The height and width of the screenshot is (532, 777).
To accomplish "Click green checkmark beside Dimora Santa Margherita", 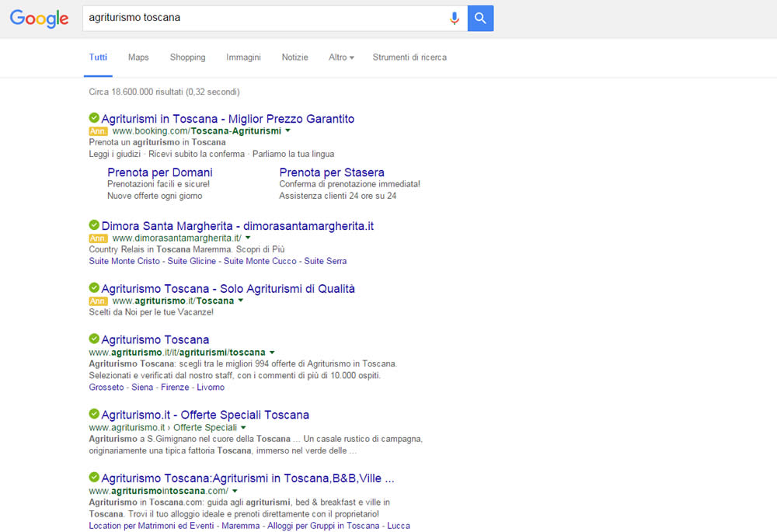I will (94, 225).
